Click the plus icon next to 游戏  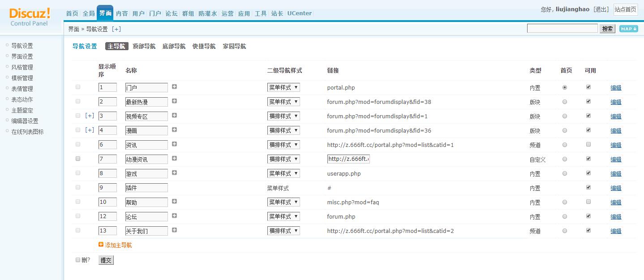tap(174, 173)
